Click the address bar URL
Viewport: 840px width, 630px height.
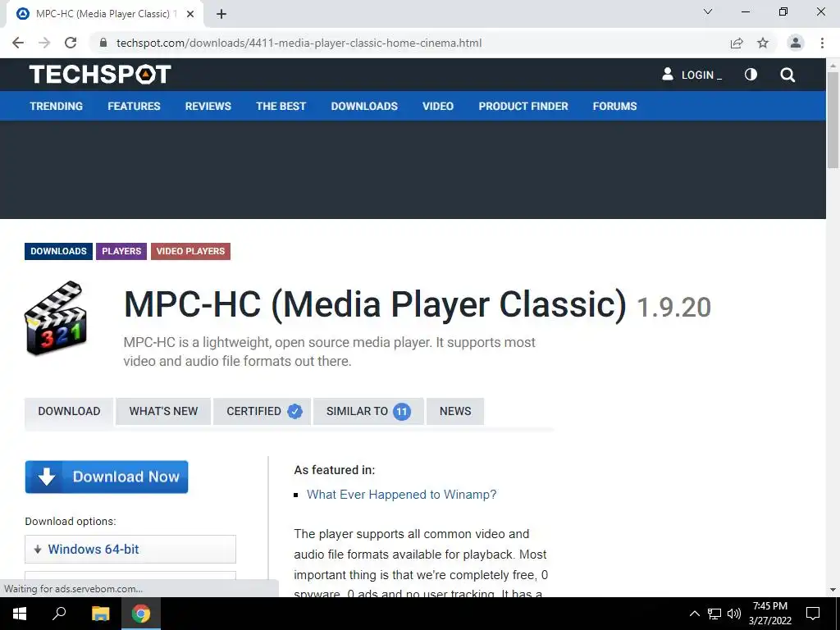point(299,43)
